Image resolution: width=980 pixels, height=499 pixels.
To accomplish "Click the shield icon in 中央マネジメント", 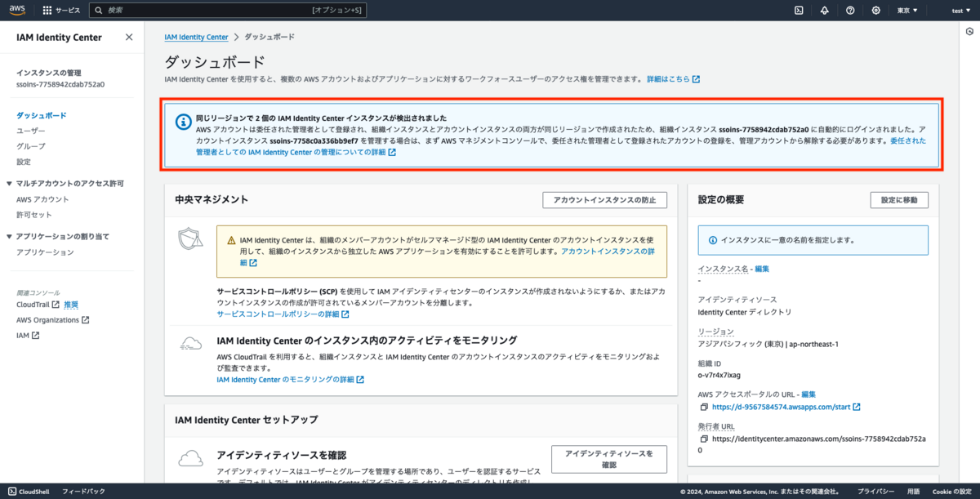I will coord(190,239).
